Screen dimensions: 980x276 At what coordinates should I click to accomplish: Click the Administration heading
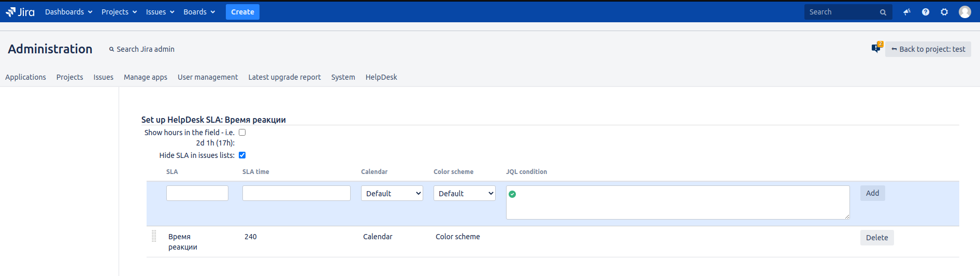50,49
